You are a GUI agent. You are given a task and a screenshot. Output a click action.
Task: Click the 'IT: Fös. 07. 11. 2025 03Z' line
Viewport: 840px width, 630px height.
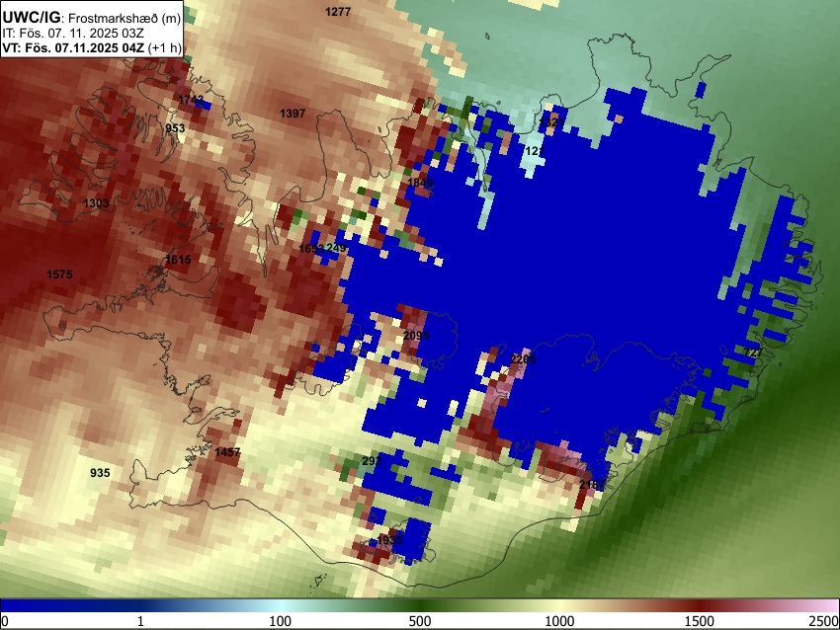coord(73,34)
